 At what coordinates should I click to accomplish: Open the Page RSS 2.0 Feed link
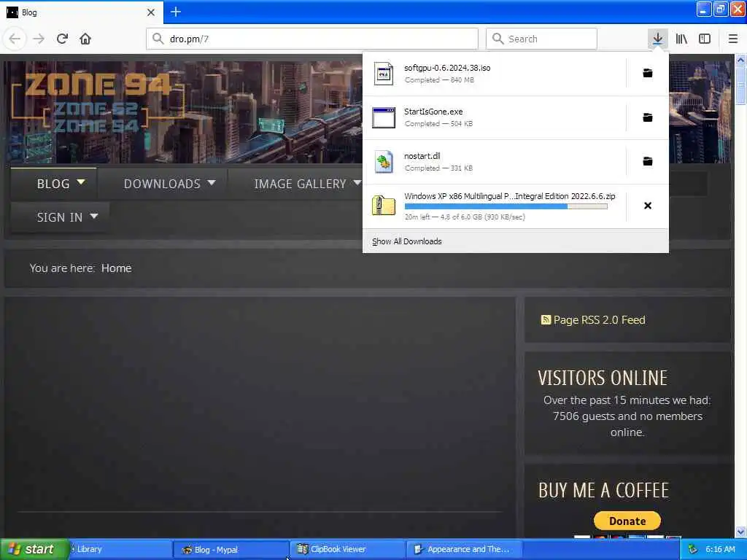coord(600,319)
